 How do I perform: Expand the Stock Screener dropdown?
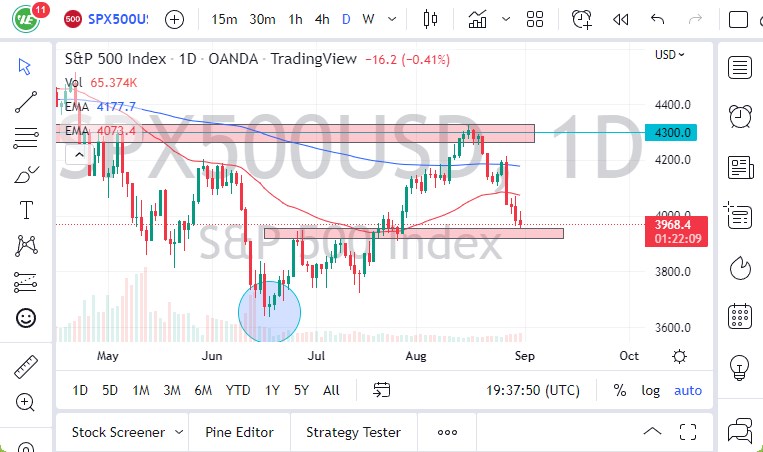pyautogui.click(x=179, y=432)
